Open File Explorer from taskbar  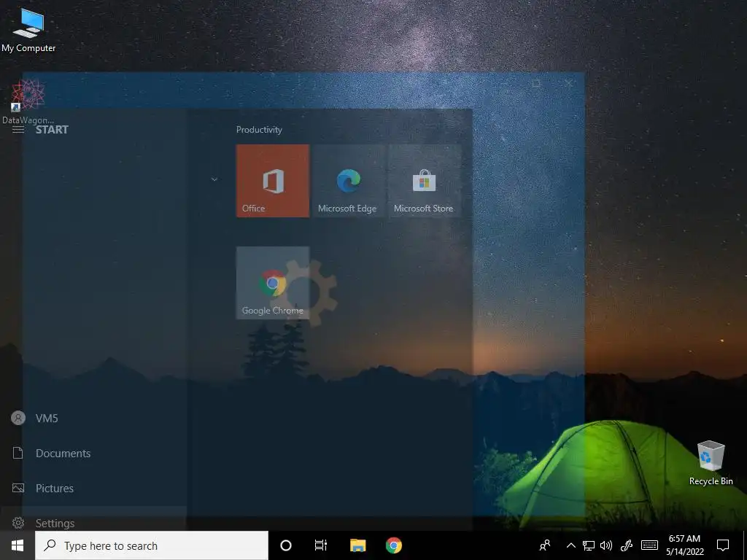pos(357,545)
